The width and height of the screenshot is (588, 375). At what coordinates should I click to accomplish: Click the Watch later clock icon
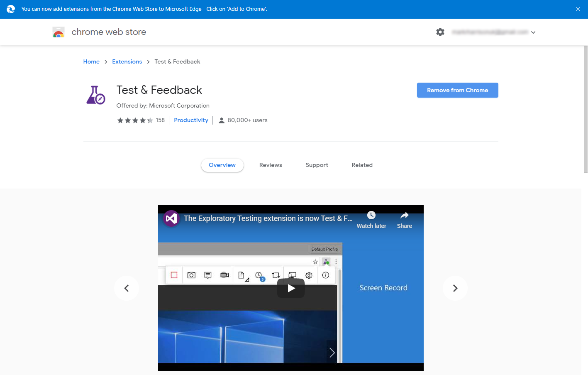[371, 216]
